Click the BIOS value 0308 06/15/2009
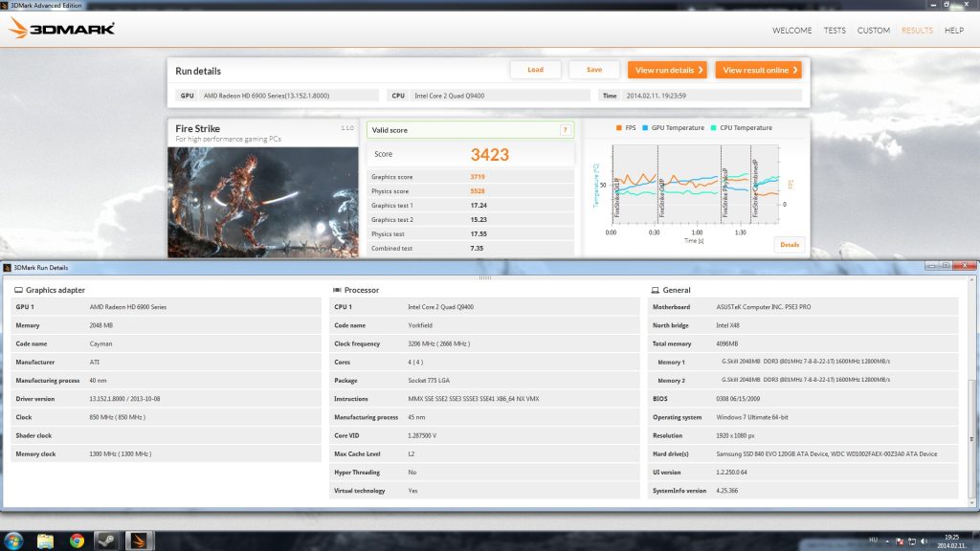 [738, 399]
